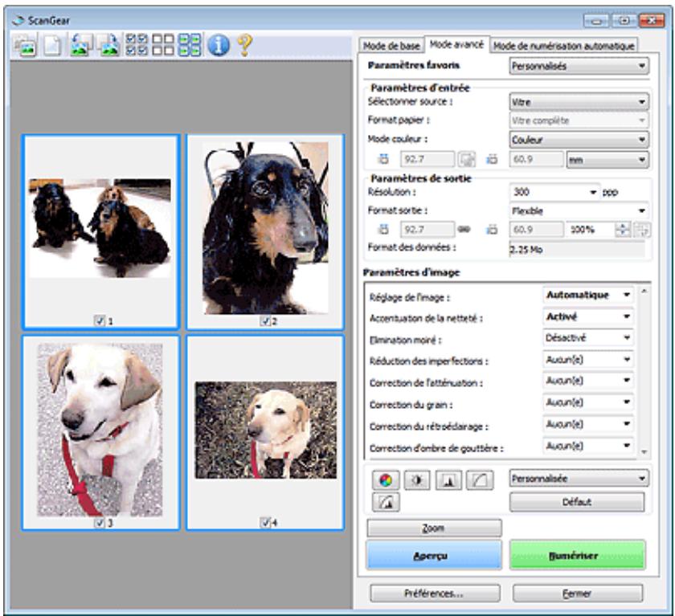Screen dimensions: 675x616
Task: Open Correction d'ombre de gouttière dropdown
Action: 588,446
